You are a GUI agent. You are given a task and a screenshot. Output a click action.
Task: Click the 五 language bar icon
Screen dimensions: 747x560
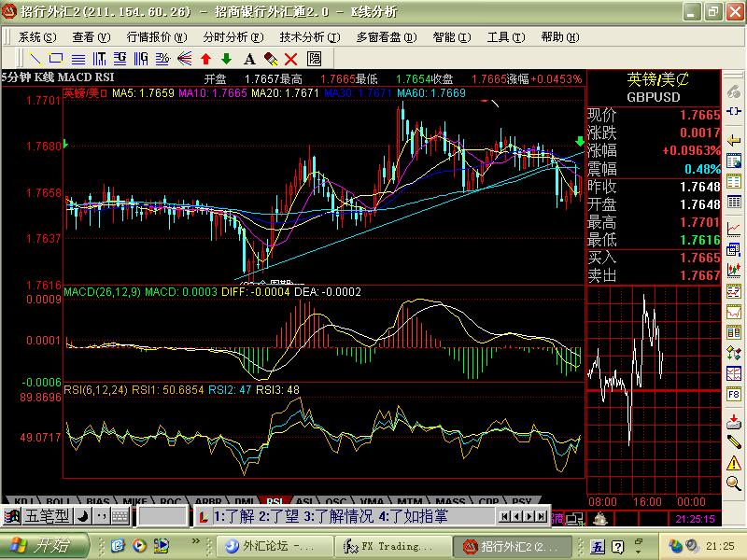click(x=598, y=547)
